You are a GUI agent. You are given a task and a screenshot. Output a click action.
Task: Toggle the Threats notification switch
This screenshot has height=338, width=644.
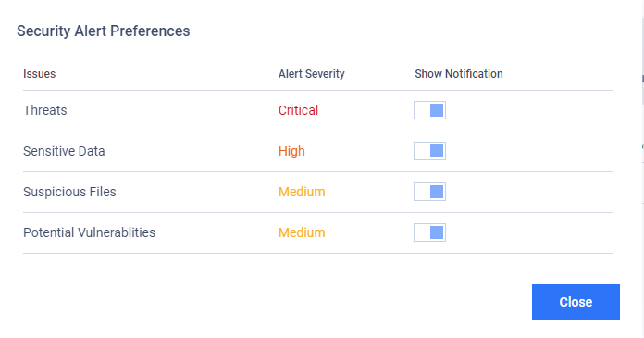coord(429,110)
